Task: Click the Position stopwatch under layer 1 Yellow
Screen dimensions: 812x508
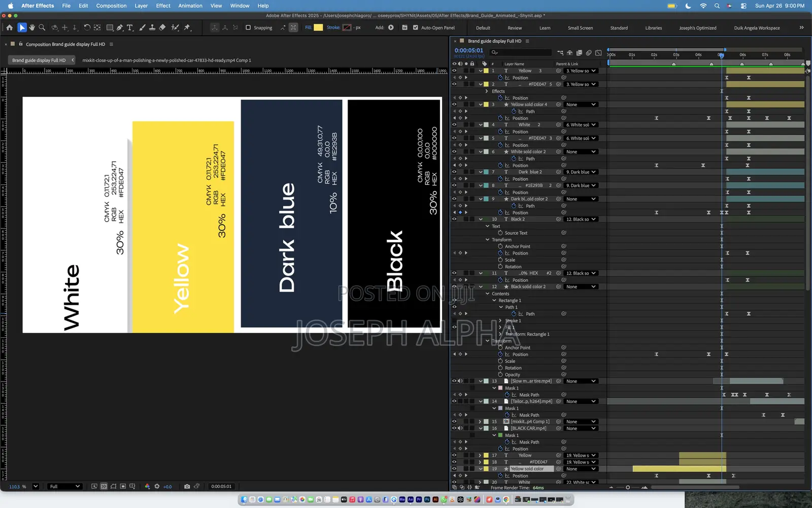Action: (500, 78)
